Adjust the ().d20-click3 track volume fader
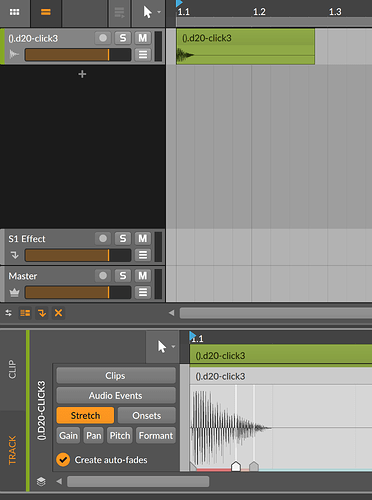 [x=78, y=55]
